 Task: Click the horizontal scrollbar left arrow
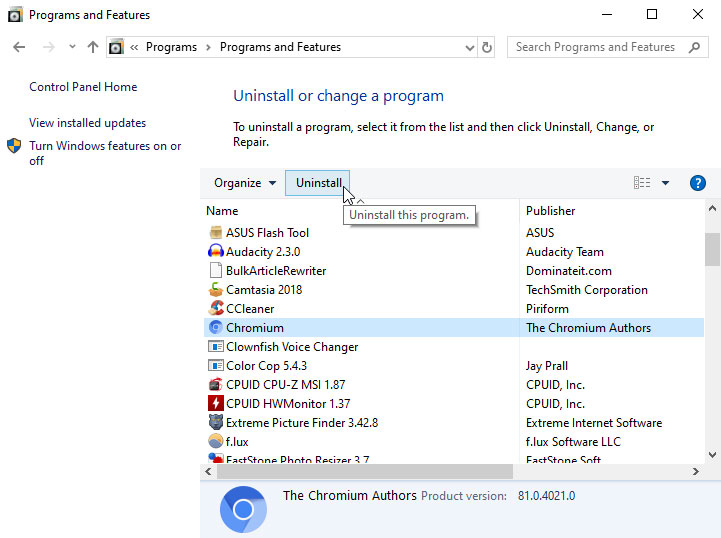coord(209,471)
